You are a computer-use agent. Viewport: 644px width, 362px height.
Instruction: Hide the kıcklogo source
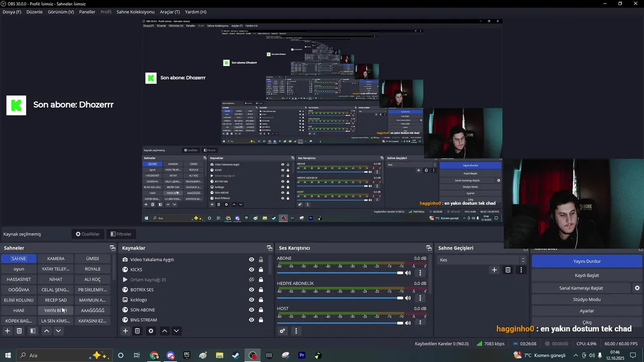(252, 300)
